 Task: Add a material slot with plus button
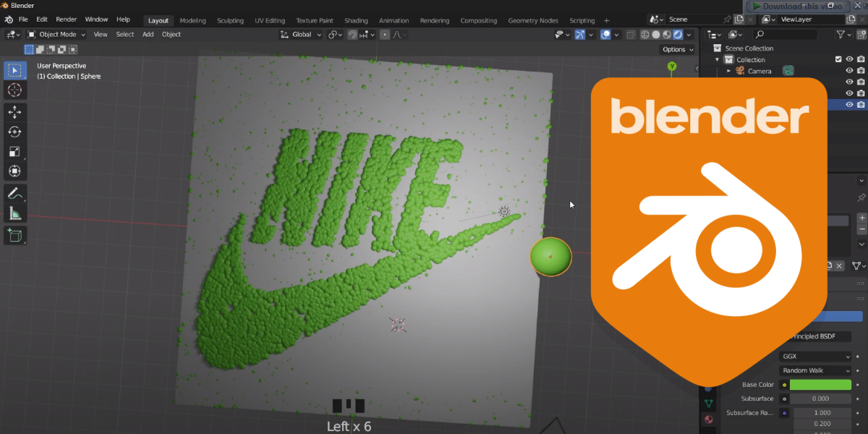click(x=861, y=217)
